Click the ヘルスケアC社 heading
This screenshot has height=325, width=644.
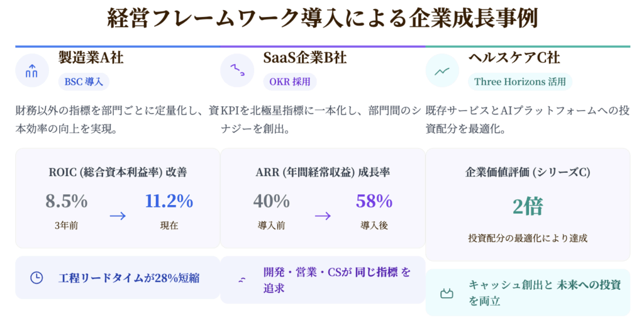pos(514,58)
